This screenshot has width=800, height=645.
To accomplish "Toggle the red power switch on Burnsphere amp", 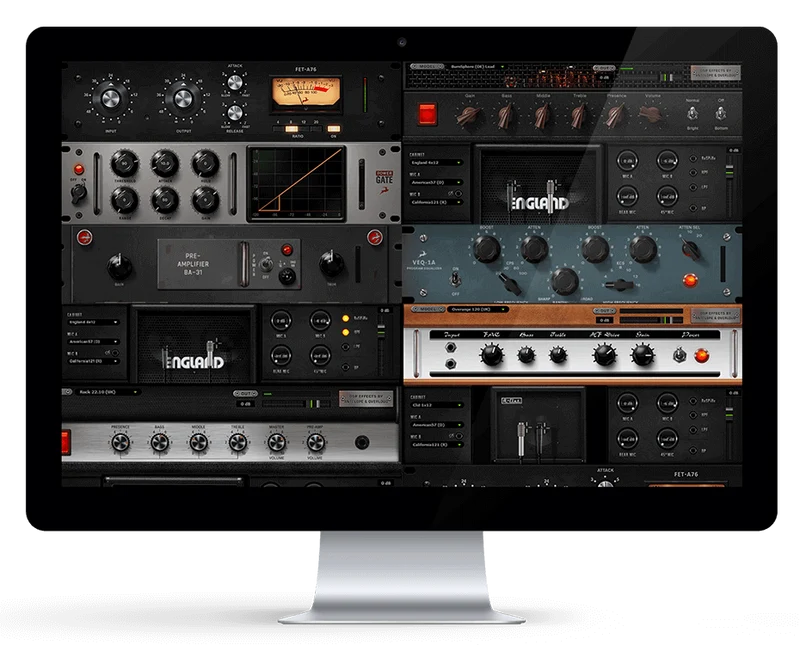I will click(428, 114).
